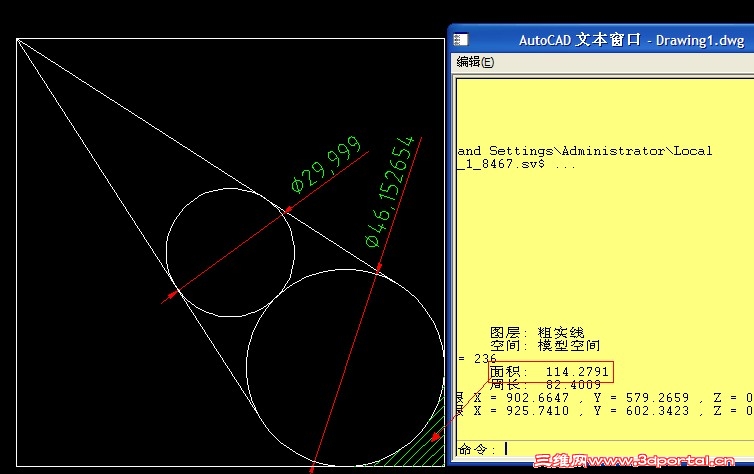This screenshot has height=474, width=754.
Task: Click the 空间: 模型空间 line
Action: tap(545, 345)
